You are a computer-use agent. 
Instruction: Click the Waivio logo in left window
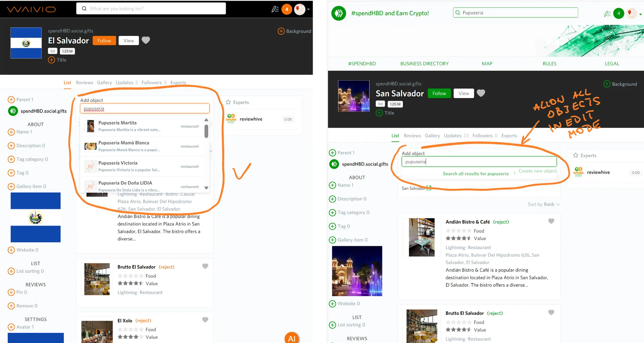point(31,9)
